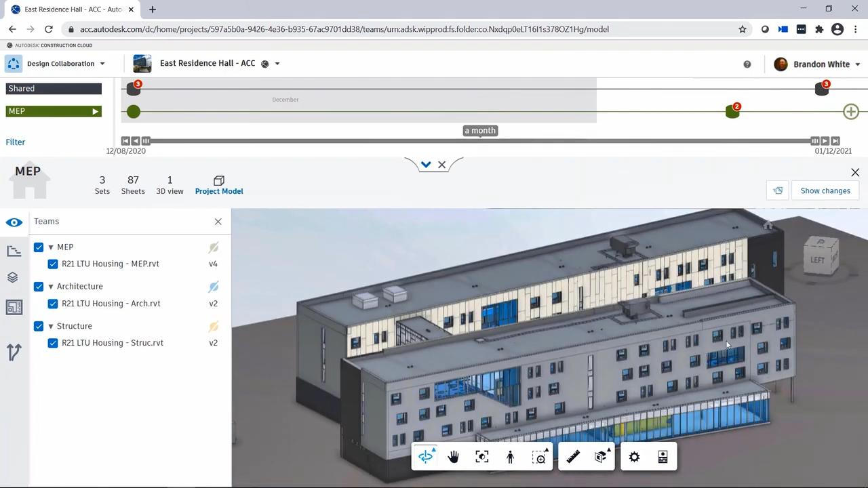
Task: Uncheck the Architecture team checkbox
Action: [x=39, y=287]
